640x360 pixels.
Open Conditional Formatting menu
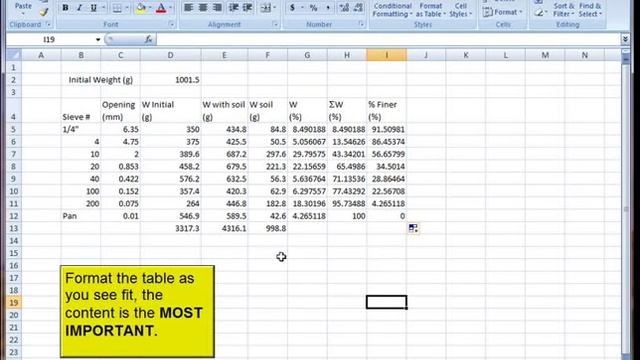coord(393,10)
